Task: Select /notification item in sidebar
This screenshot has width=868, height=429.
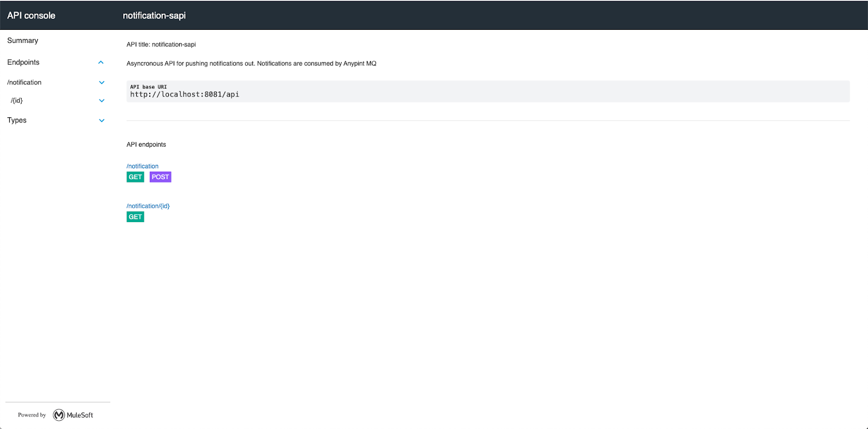Action: (x=24, y=83)
